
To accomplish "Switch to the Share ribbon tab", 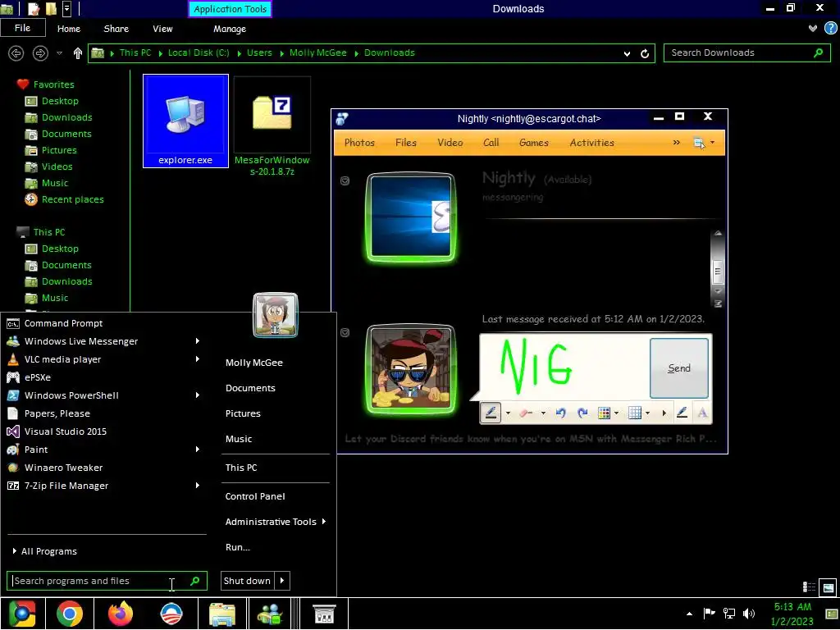I will [116, 29].
